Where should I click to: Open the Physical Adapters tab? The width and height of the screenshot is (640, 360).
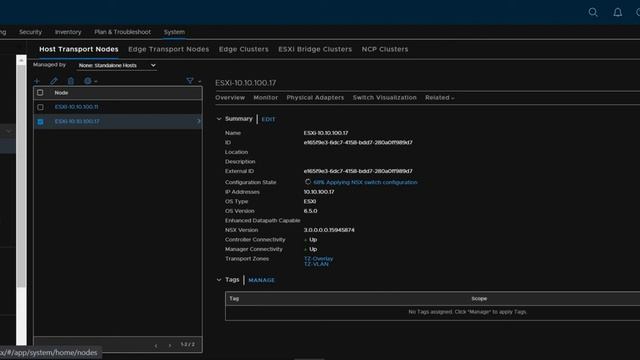315,98
